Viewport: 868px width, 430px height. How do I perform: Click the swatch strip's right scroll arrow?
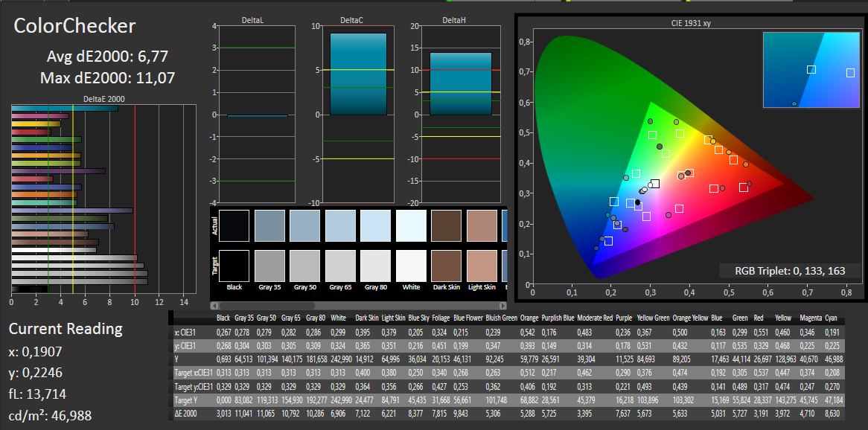[x=502, y=306]
